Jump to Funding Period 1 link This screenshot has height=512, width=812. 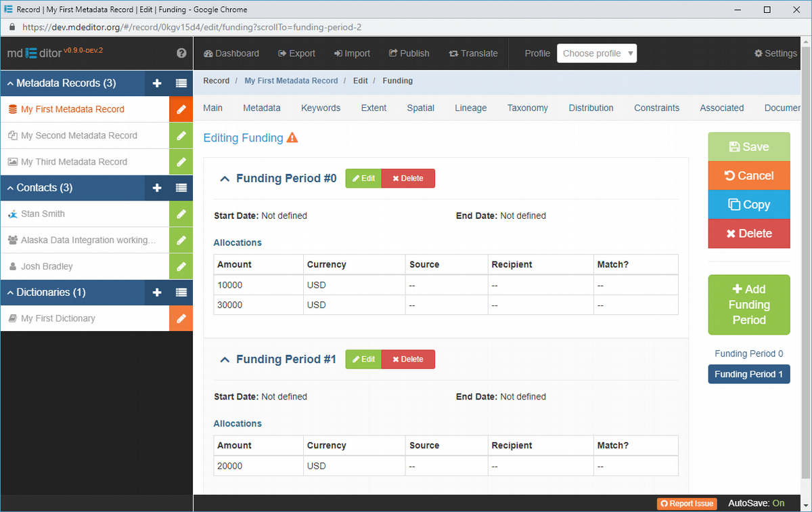tap(749, 374)
